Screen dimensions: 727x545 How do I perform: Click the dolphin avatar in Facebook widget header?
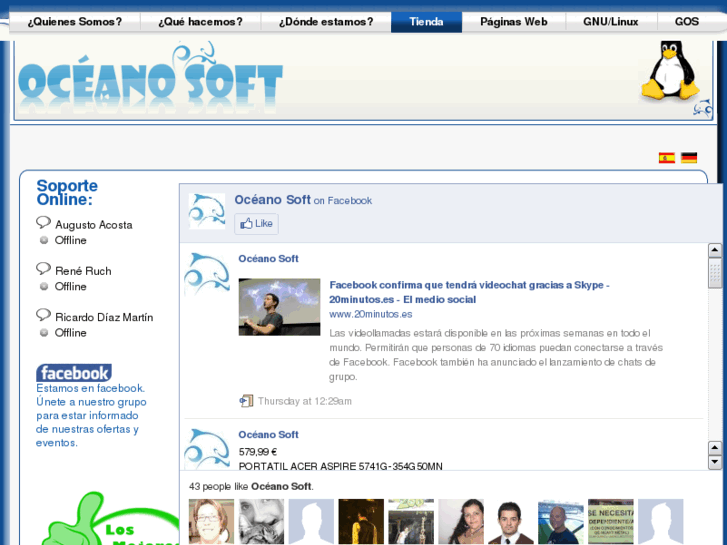tap(207, 212)
